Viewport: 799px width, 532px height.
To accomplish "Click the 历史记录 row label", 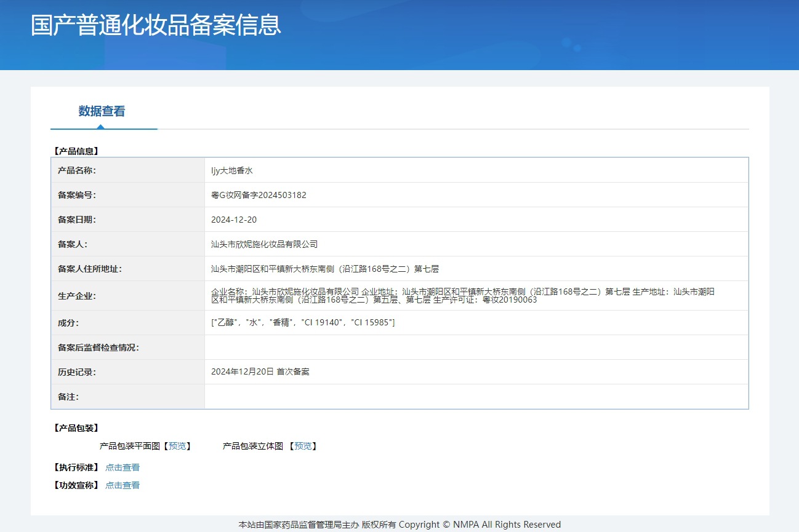I will click(x=77, y=371).
